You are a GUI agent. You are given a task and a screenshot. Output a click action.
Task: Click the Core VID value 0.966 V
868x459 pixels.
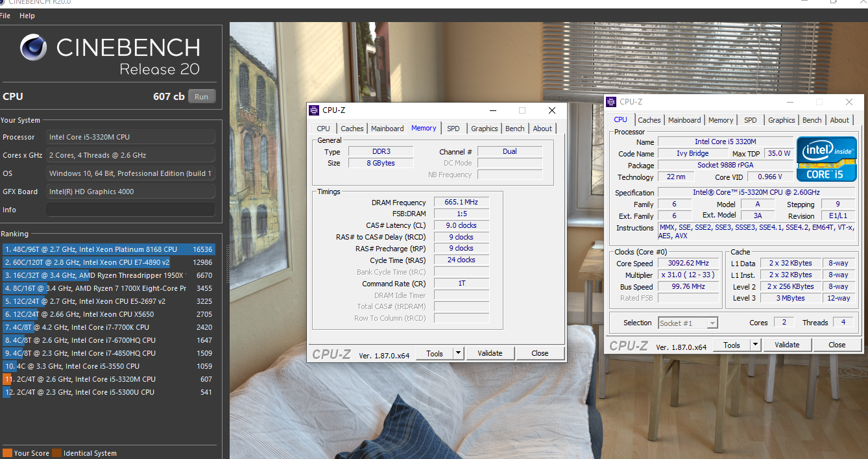[x=771, y=177]
